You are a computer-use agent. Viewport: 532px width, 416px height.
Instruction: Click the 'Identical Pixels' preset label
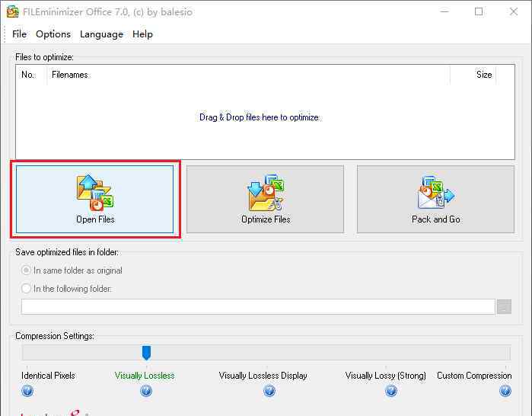click(48, 376)
